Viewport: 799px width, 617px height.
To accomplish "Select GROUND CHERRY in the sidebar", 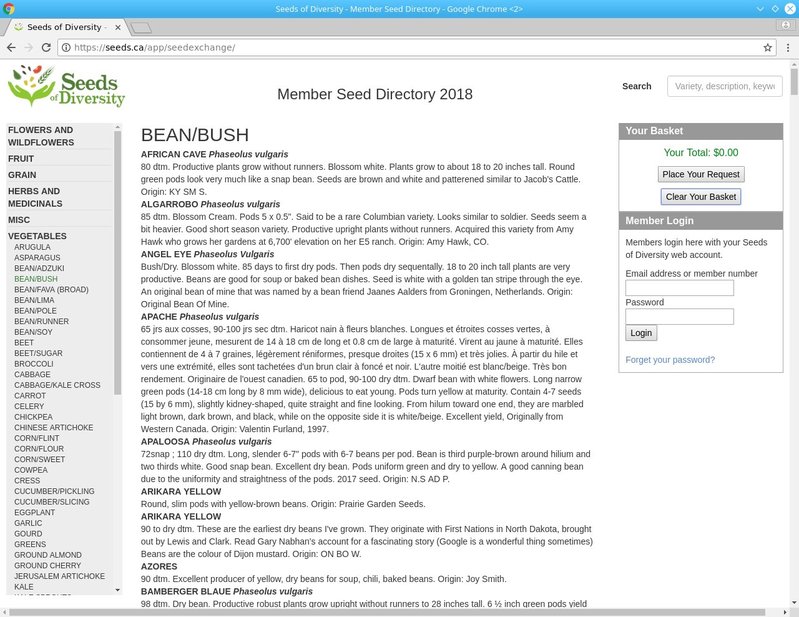I will (47, 566).
